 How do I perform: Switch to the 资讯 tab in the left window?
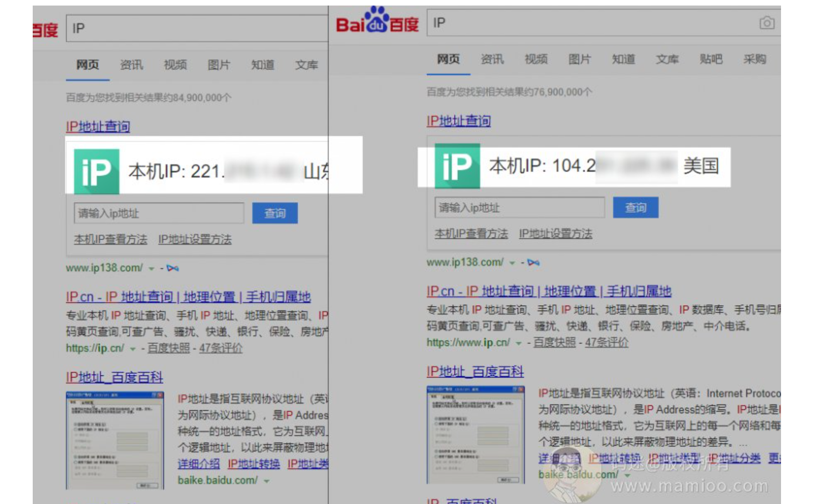[x=131, y=65]
